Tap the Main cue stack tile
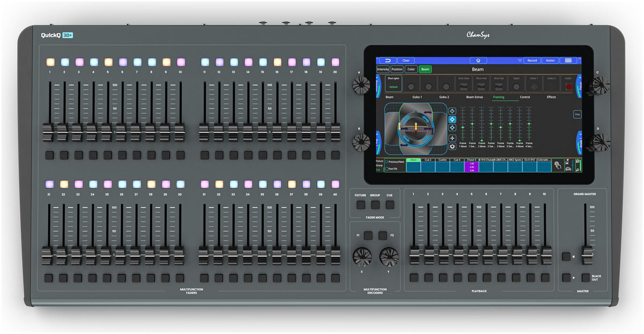 (414, 165)
